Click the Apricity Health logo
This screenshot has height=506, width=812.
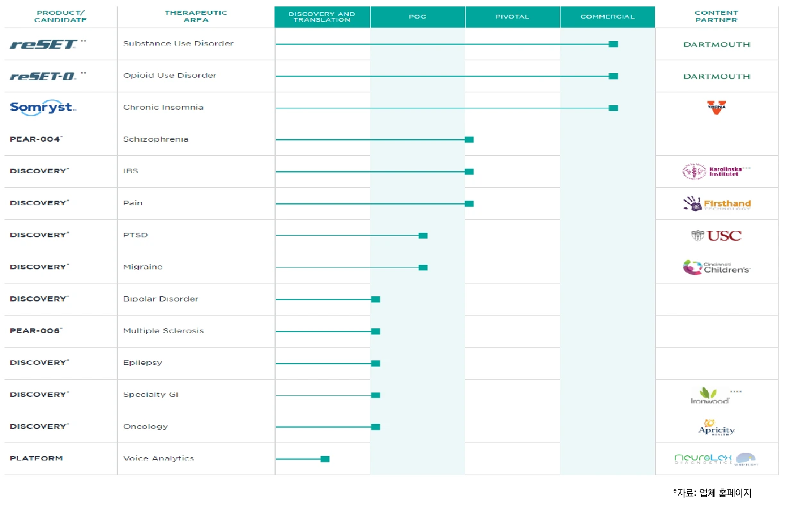pos(716,427)
